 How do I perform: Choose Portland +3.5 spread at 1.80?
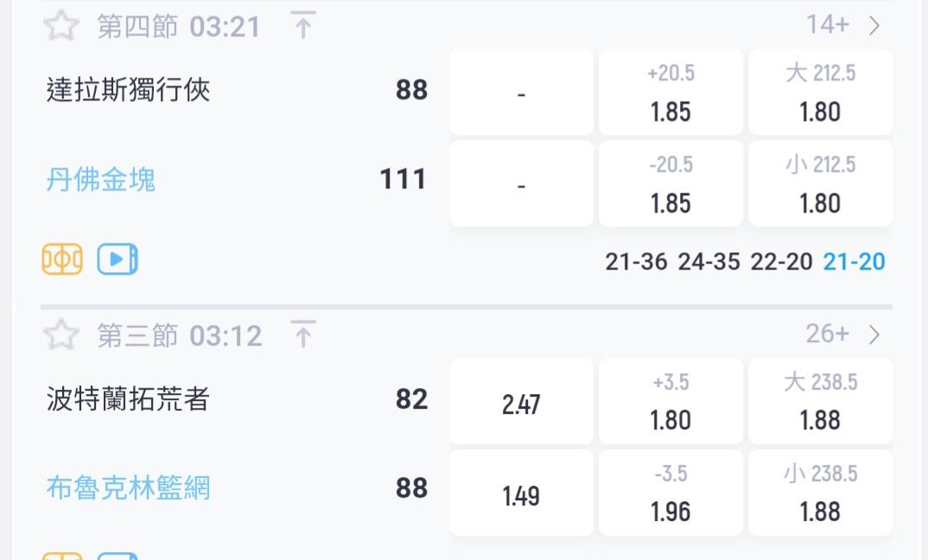tap(671, 401)
